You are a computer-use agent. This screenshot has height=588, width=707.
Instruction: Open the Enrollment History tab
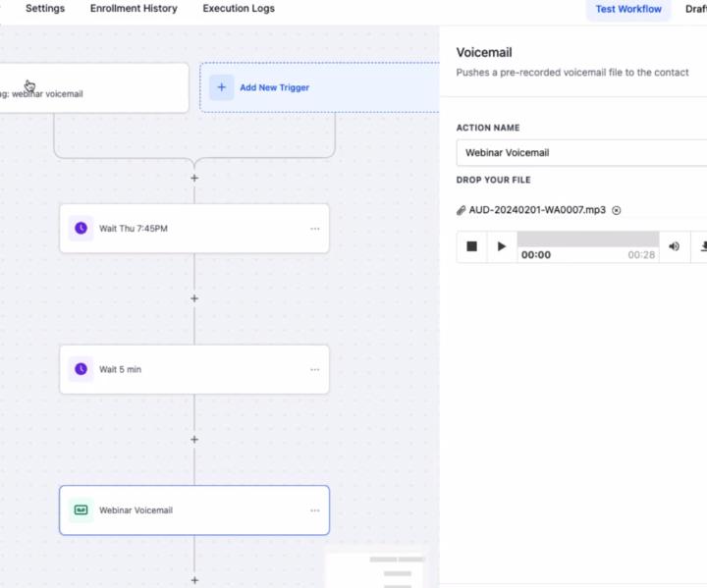tap(134, 9)
